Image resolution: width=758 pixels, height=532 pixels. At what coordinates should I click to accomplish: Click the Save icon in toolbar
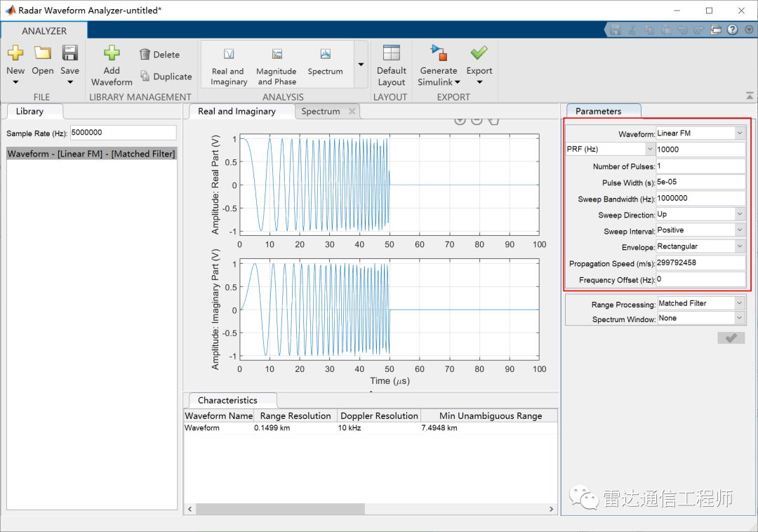pos(69,54)
